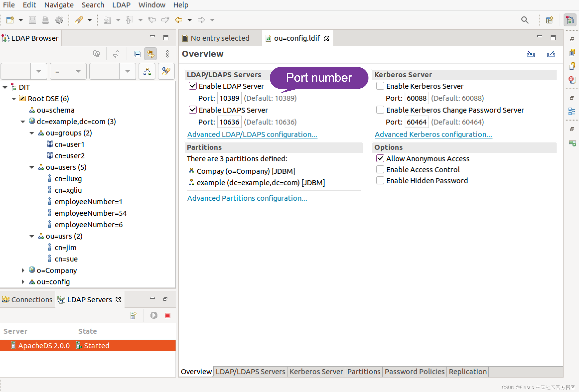This screenshot has width=579, height=392.
Task: Collapse the ou=users branch
Action: (x=32, y=167)
